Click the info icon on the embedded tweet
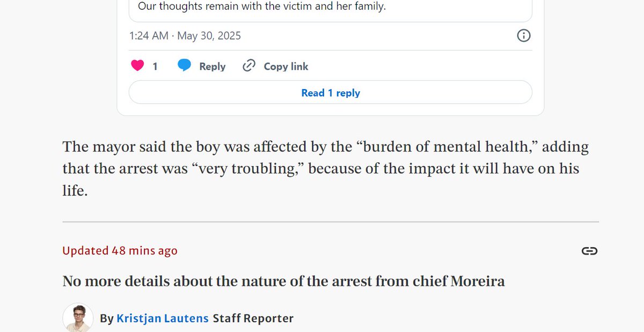This screenshot has width=644, height=332. coord(523,36)
